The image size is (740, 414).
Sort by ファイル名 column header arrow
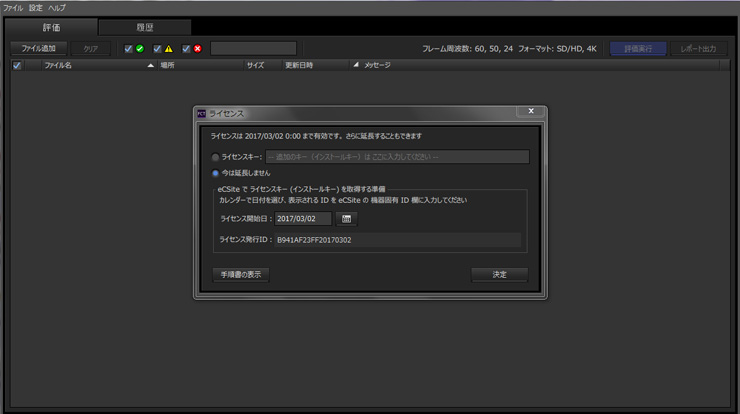(x=151, y=66)
